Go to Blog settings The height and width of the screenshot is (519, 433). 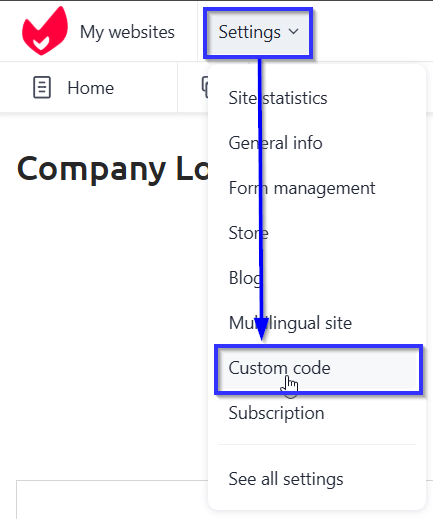pyautogui.click(x=245, y=278)
